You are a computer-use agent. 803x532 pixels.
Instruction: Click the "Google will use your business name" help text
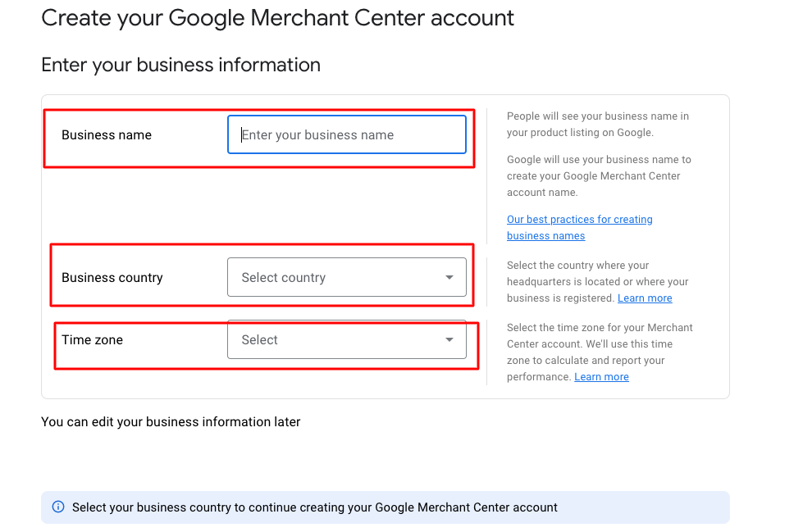(x=600, y=176)
